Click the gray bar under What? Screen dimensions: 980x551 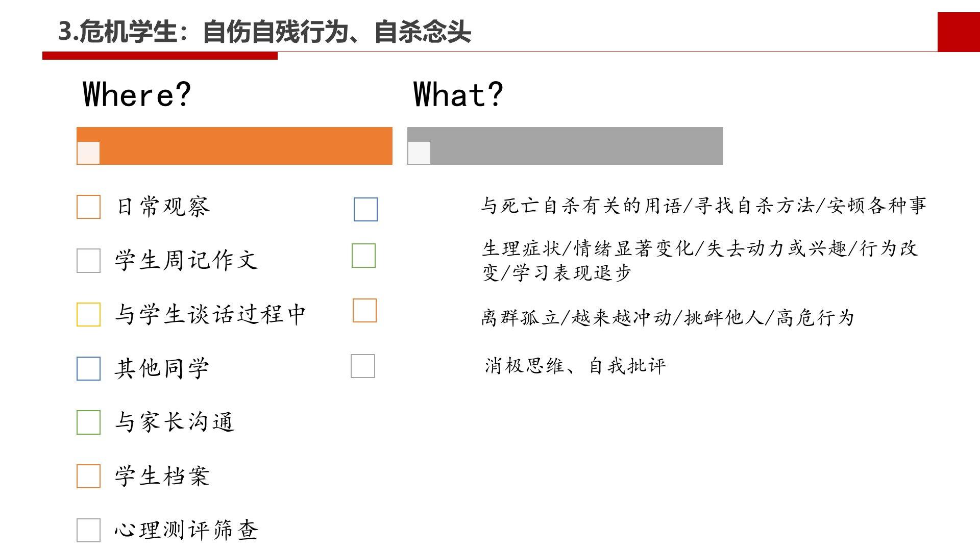576,146
